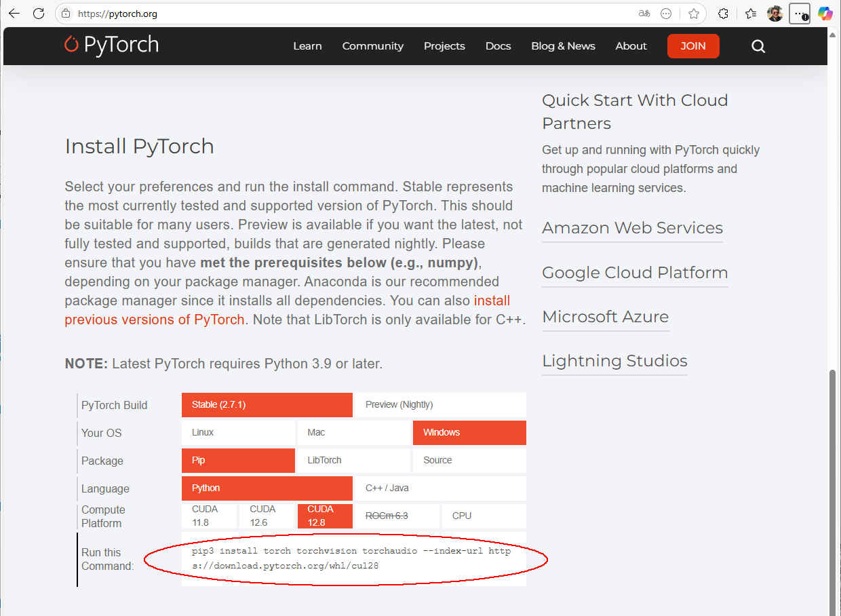Image resolution: width=841 pixels, height=616 pixels.
Task: Click the browser back arrow
Action: pos(14,14)
